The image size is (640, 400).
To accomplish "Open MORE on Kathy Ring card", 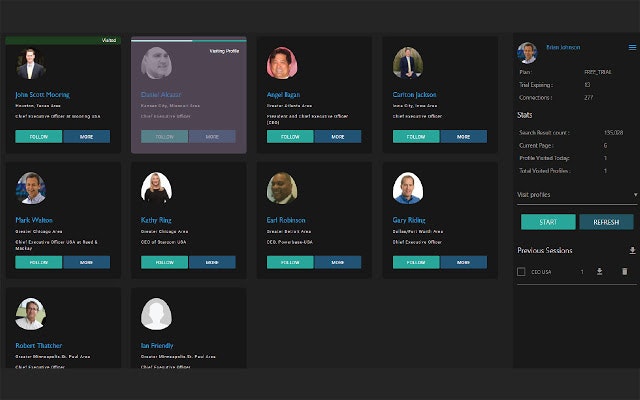I will click(x=212, y=262).
